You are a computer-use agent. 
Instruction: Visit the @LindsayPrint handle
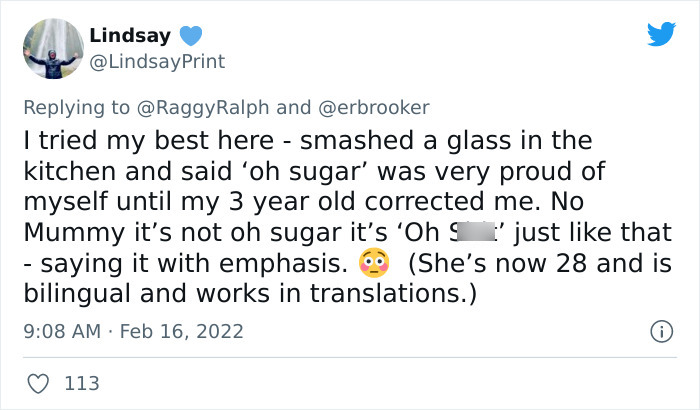157,61
